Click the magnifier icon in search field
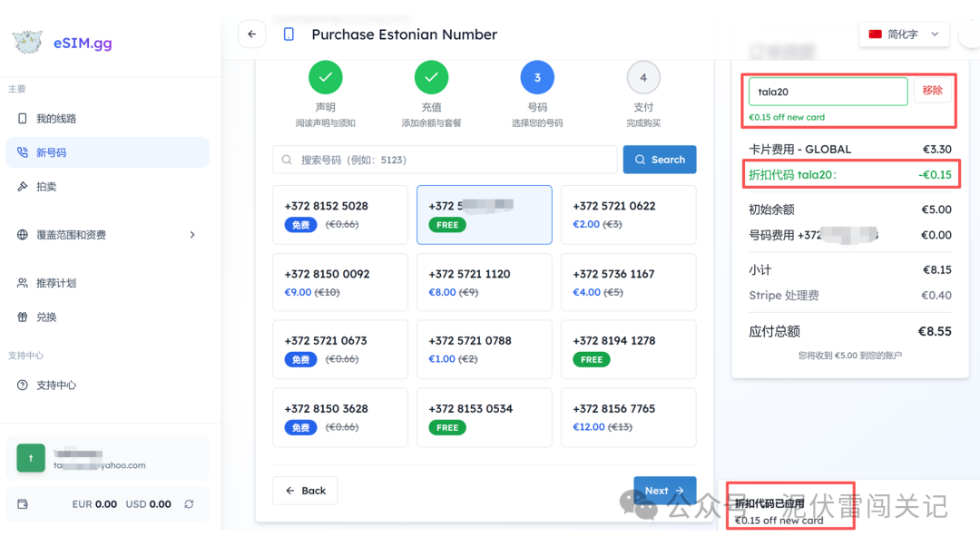 tap(287, 160)
